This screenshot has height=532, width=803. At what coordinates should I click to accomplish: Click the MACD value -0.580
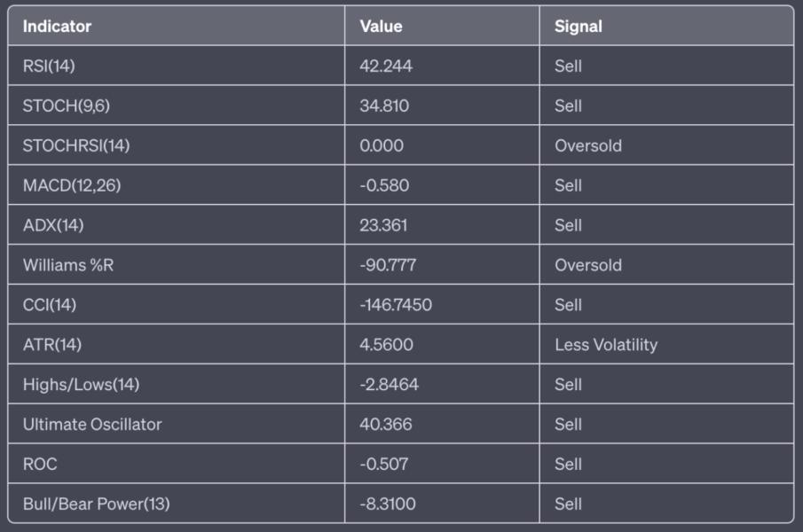[384, 185]
